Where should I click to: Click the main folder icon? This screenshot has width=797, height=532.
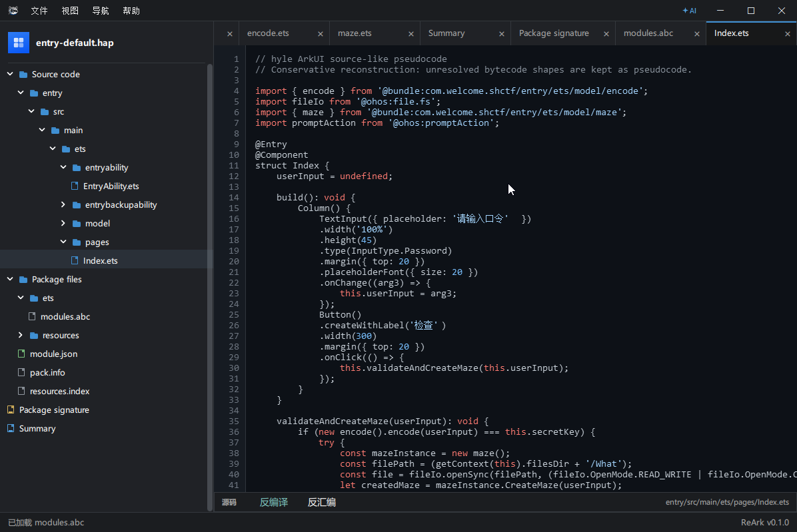point(55,131)
